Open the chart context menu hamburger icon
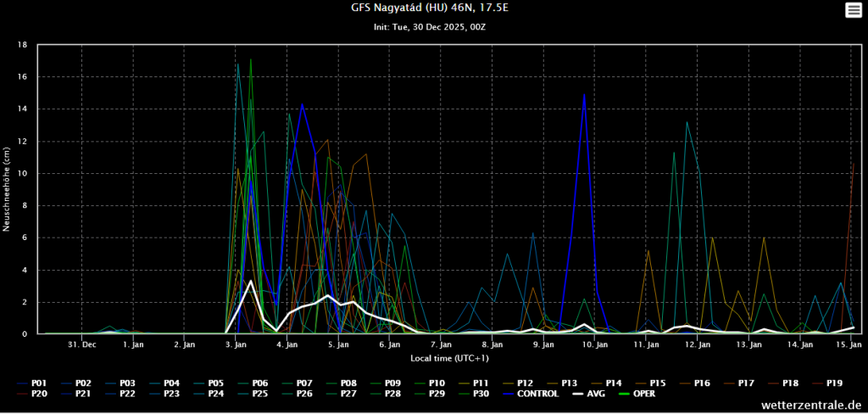Image resolution: width=868 pixels, height=414 pixels. pos(852,10)
